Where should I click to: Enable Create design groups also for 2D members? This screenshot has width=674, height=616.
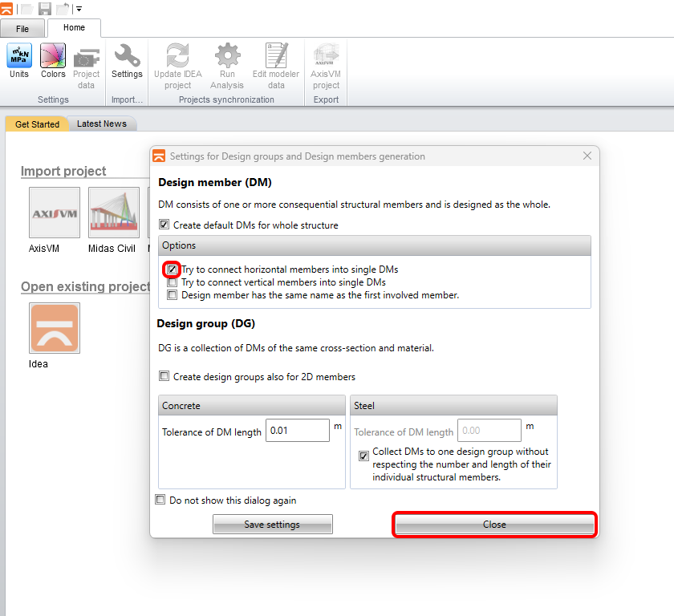tap(164, 376)
